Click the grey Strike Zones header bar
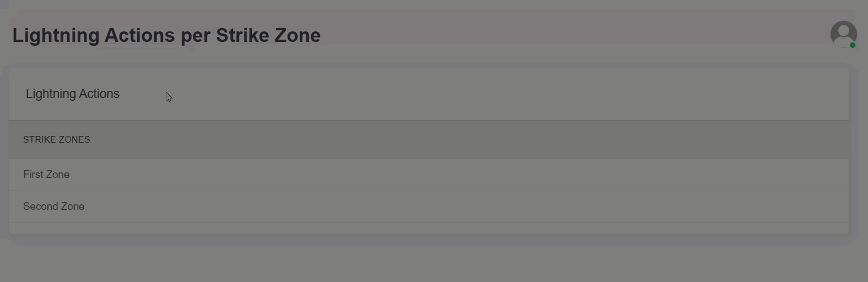 coord(429,140)
